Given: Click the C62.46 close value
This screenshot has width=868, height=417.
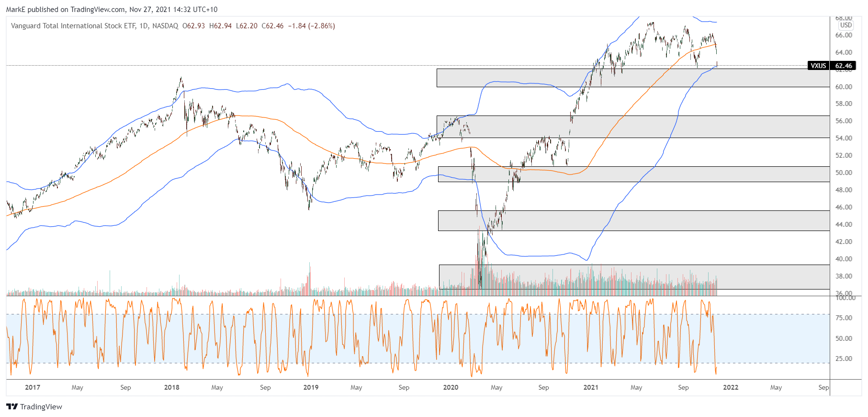Looking at the screenshot, I should 272,26.
